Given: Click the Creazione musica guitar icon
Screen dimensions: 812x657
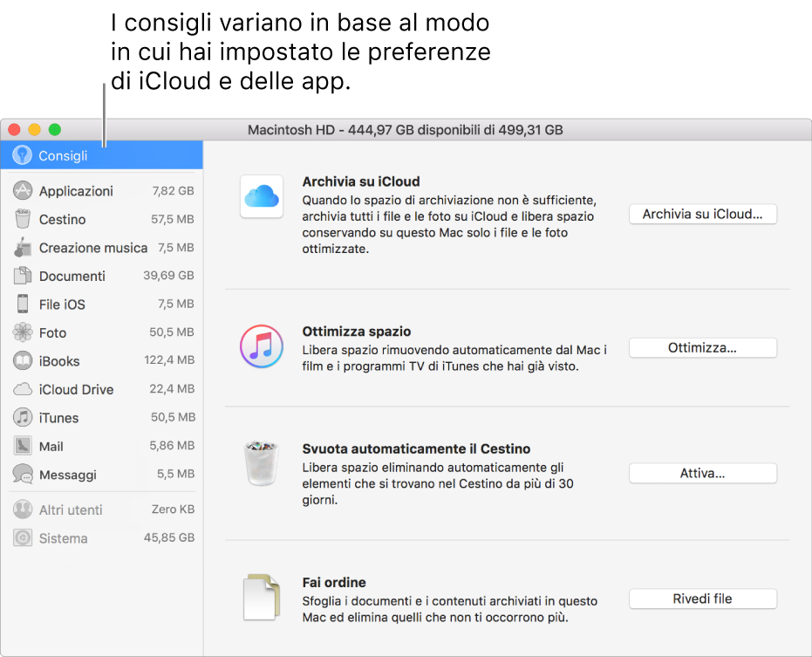Looking at the screenshot, I should (x=23, y=247).
